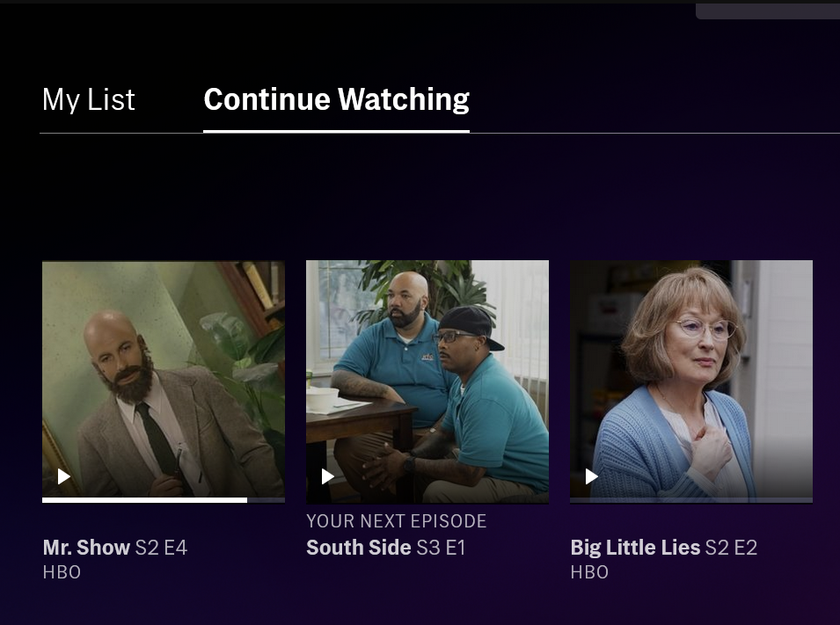Select the S2 E4 episode label

pyautogui.click(x=161, y=548)
